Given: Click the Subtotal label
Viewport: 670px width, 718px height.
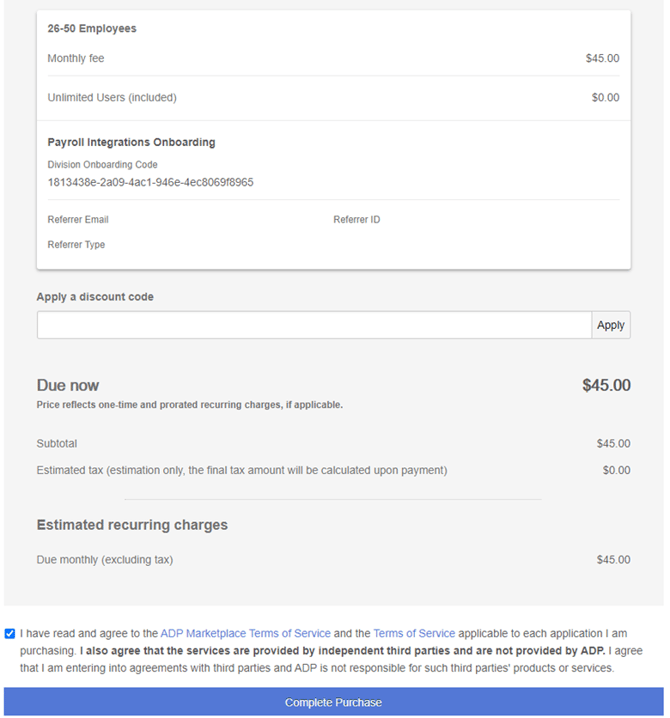Looking at the screenshot, I should (x=57, y=443).
